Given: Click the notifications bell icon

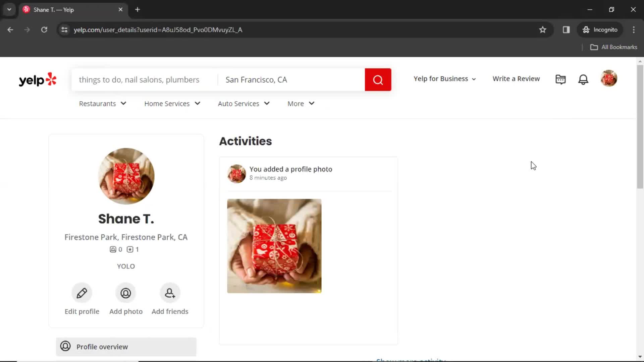Looking at the screenshot, I should 584,79.
